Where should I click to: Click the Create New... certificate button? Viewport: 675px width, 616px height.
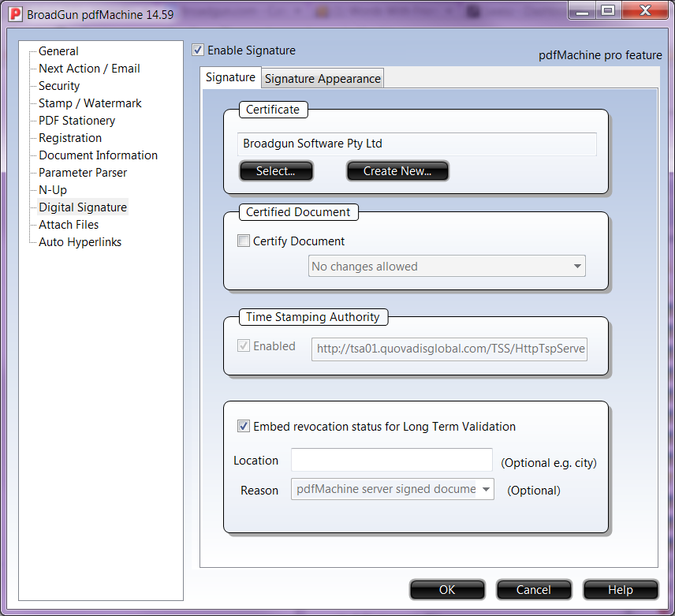tap(397, 171)
